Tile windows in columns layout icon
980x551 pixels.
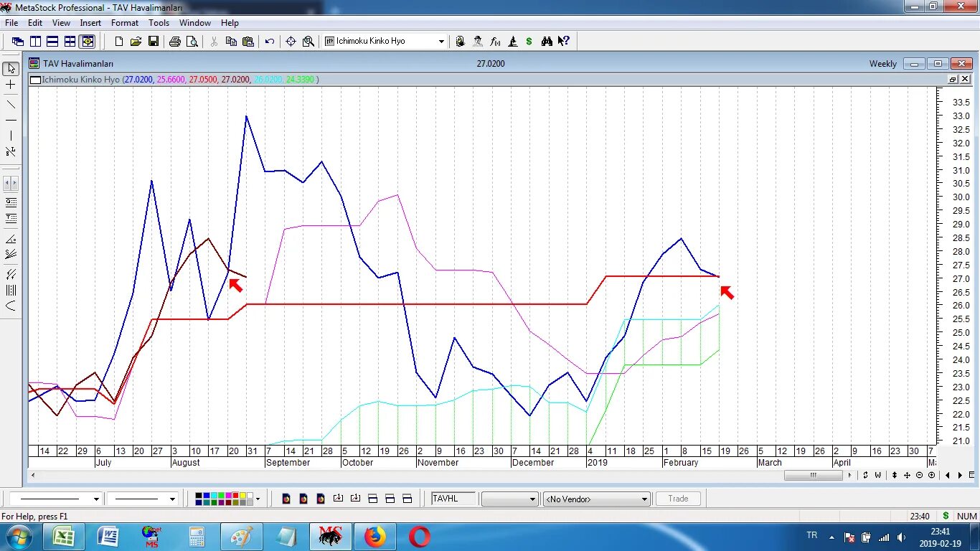35,42
